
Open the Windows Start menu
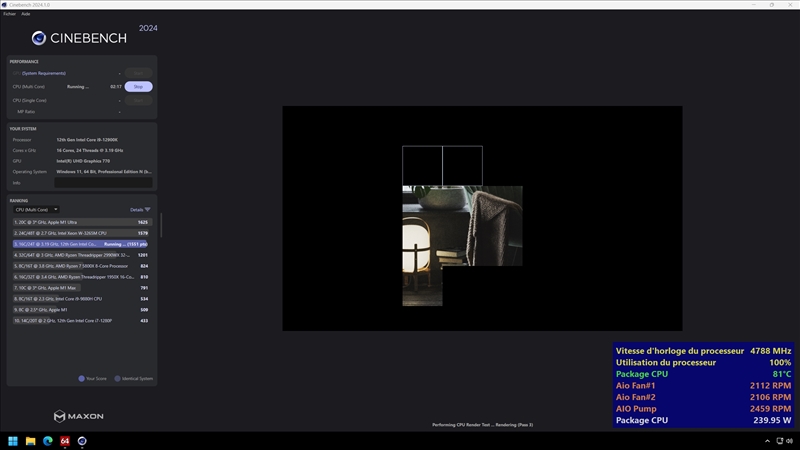tap(13, 441)
